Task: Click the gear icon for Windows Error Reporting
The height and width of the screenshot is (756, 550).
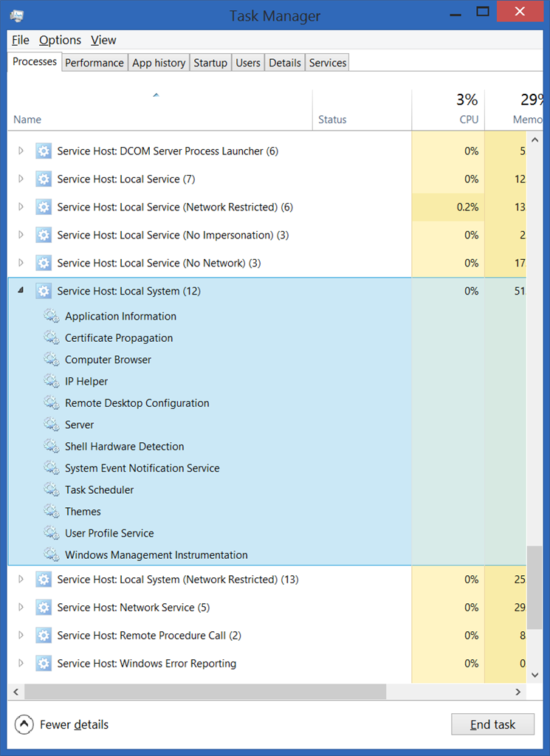Action: coord(44,663)
